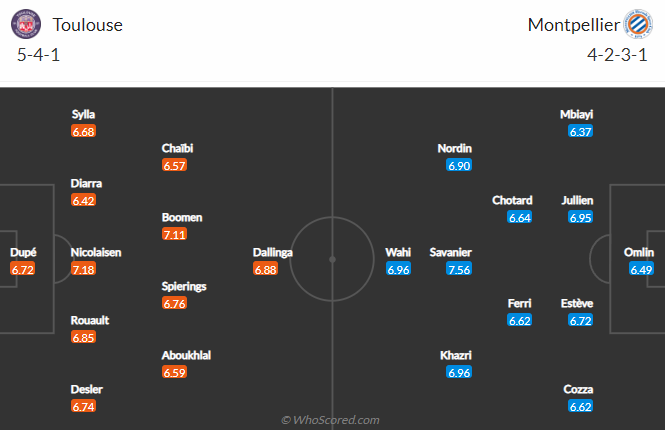Open the Montpellier team name link
Screen dimensions: 665x430
pyautogui.click(x=573, y=25)
